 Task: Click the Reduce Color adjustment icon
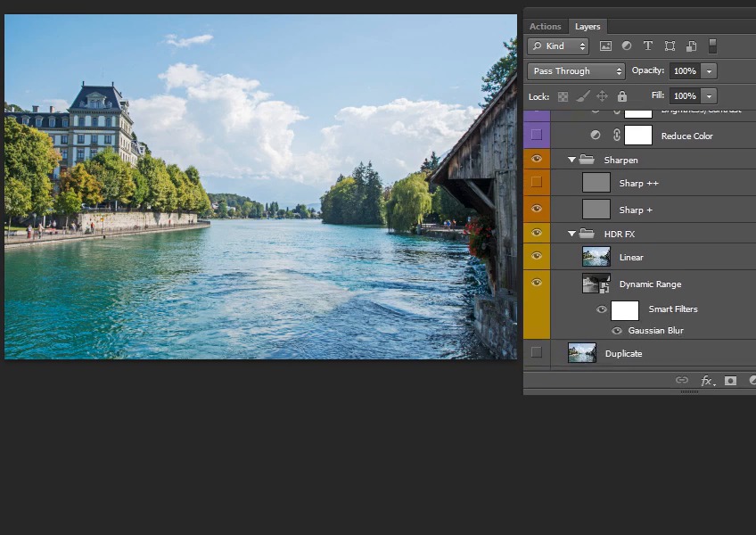pos(596,135)
